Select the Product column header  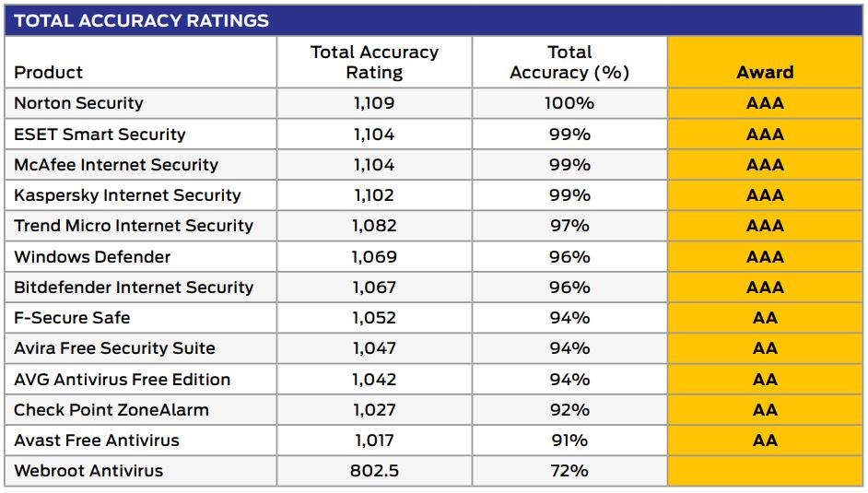tap(49, 72)
